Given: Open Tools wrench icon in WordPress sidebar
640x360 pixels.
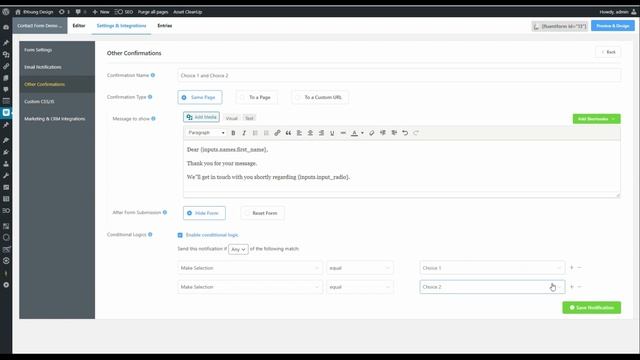Looking at the screenshot, I should [x=6, y=176].
